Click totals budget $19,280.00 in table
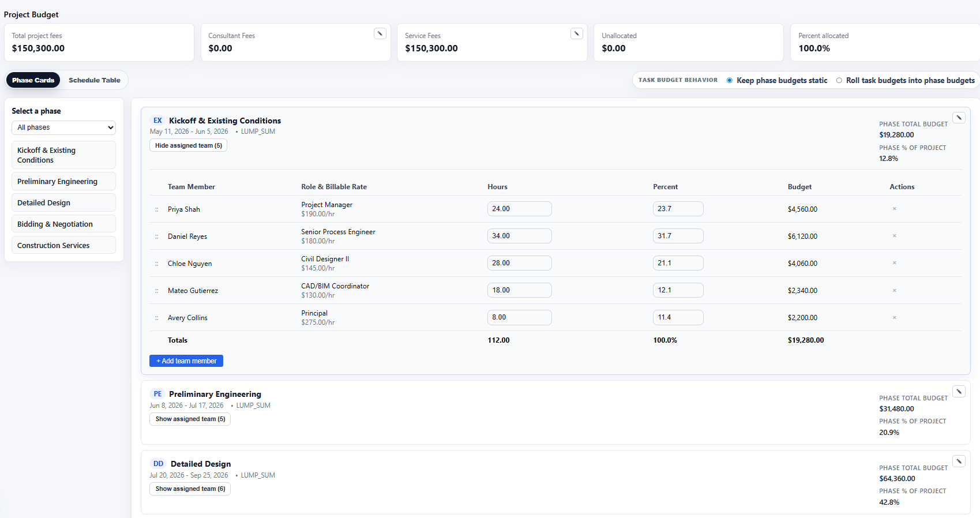The height and width of the screenshot is (518, 980). tap(806, 340)
